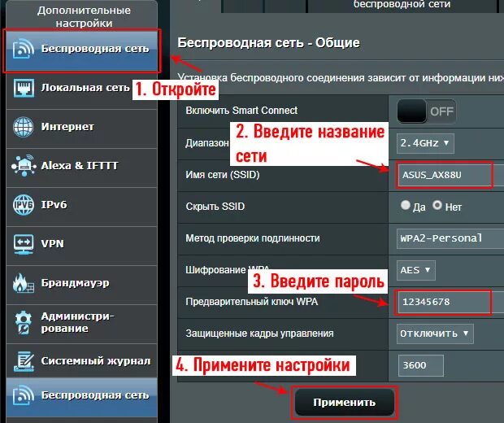504x423 pixels.
Task: Click the VPN monitor icon
Action: [x=24, y=244]
